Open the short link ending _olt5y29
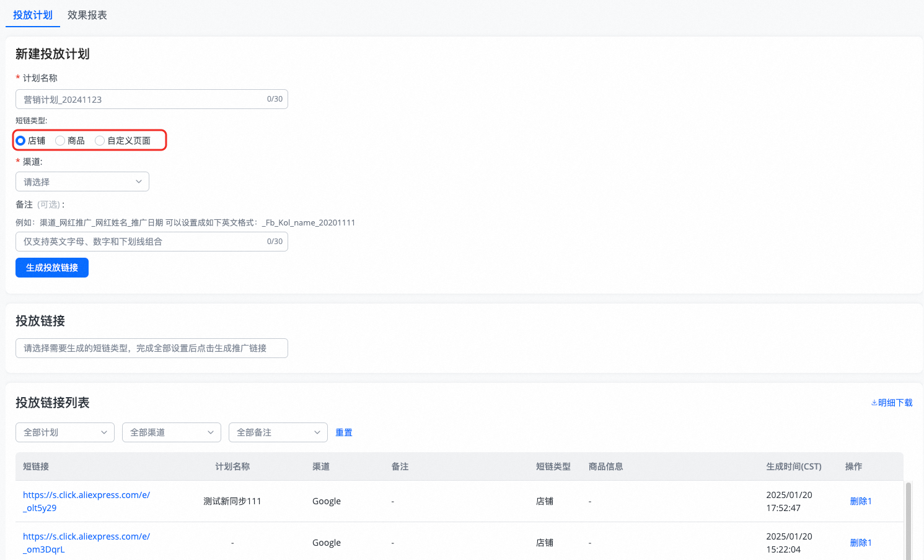 pyautogui.click(x=86, y=501)
